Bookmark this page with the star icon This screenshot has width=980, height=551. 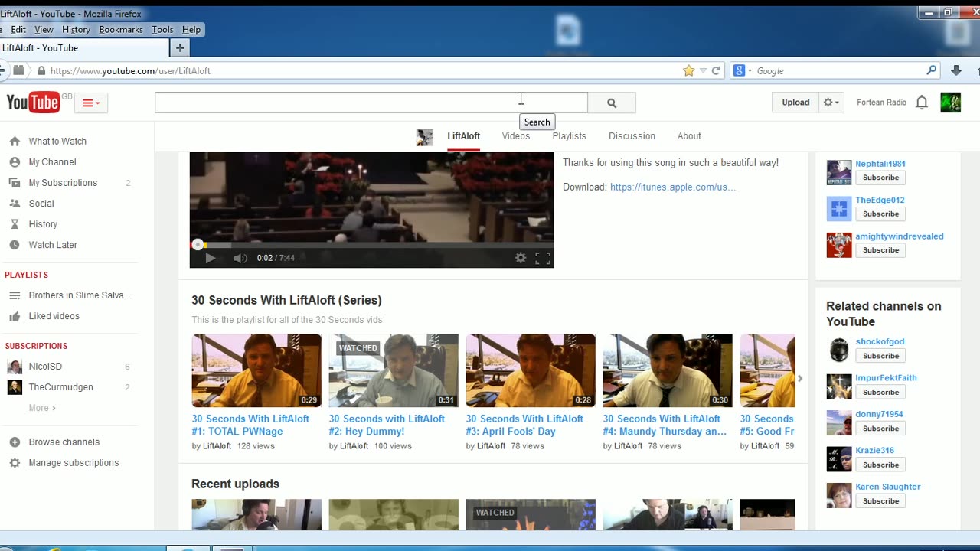(688, 70)
